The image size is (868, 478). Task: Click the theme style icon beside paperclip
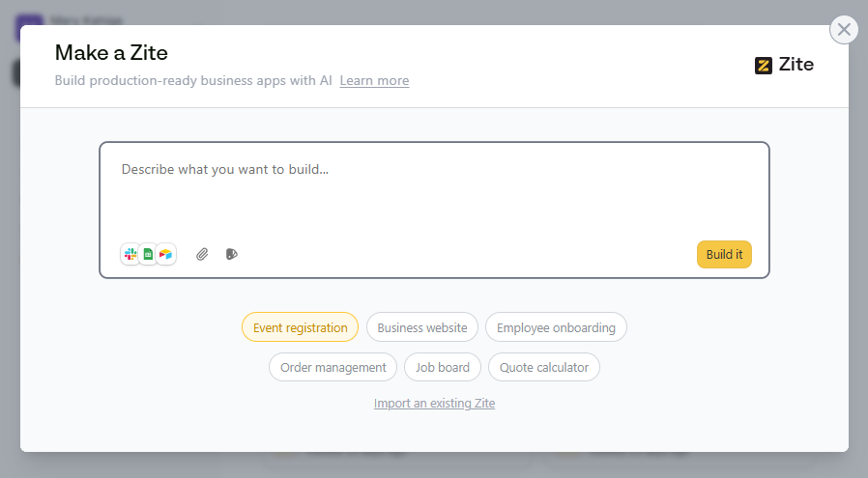tap(231, 254)
